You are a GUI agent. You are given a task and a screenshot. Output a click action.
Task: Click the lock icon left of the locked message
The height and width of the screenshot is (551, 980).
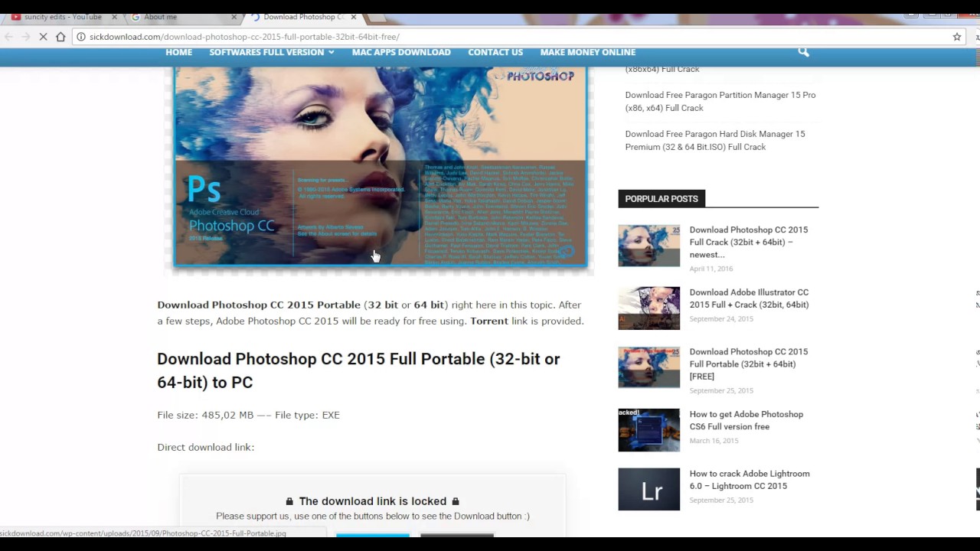[289, 501]
